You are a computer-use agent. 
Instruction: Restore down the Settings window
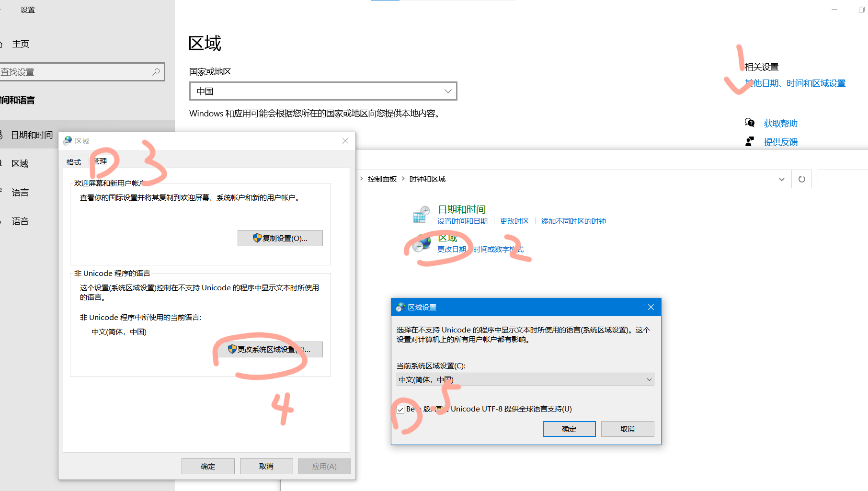(x=861, y=10)
